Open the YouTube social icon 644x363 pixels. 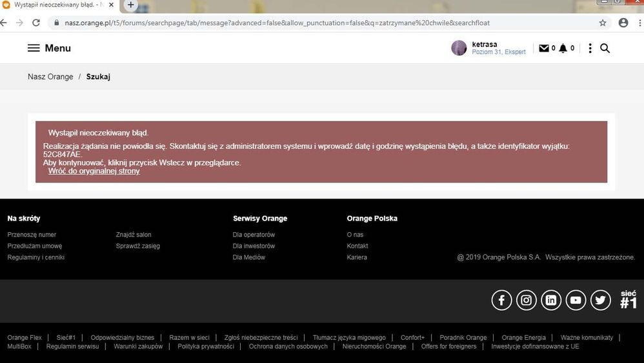pyautogui.click(x=576, y=300)
